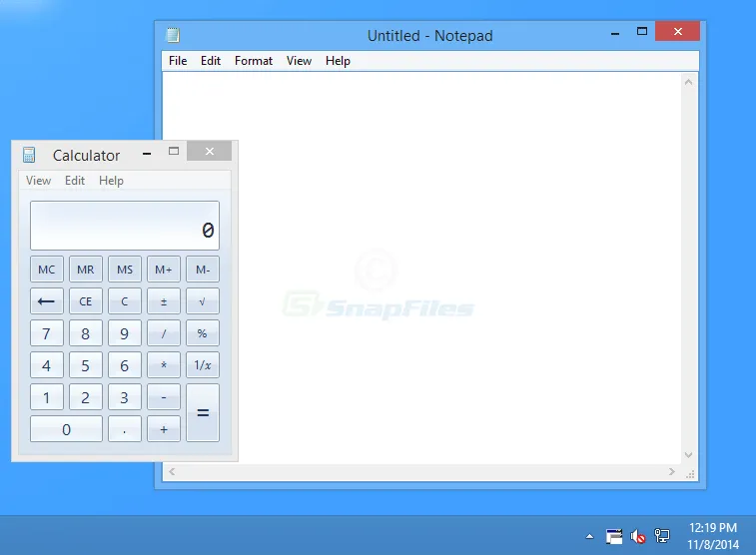Open the Calculator View menu

click(39, 181)
